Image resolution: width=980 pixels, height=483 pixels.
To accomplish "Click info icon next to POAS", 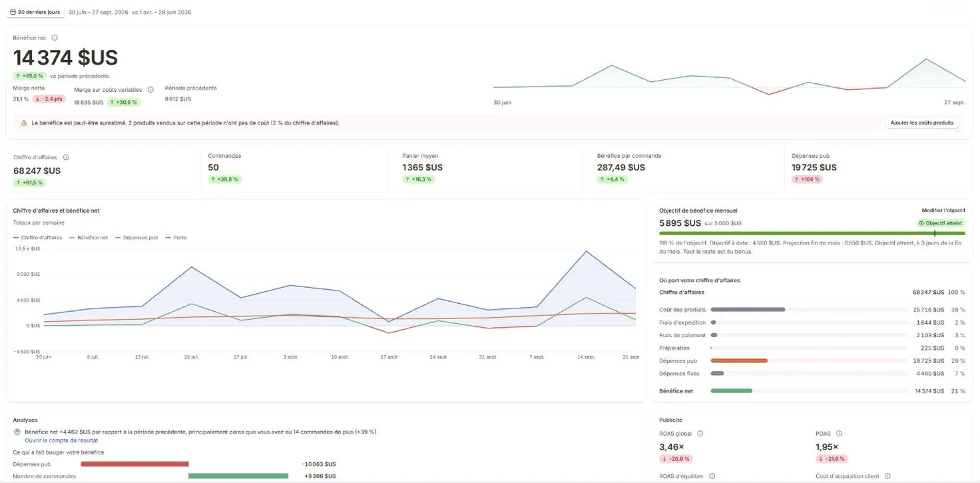I will coord(839,433).
